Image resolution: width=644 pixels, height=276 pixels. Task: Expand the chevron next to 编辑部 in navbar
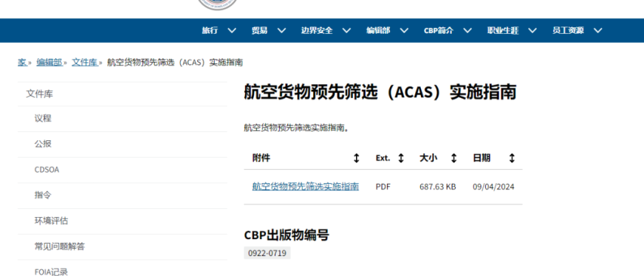pos(404,30)
